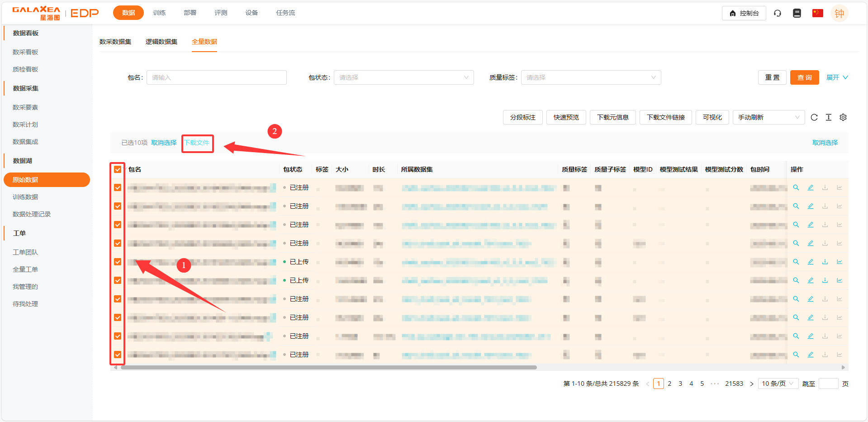Open the 10 条/页 page size dropdown

(x=778, y=384)
